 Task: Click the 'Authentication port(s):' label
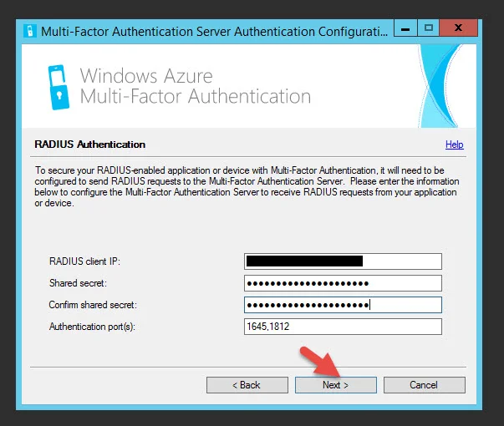pos(92,327)
